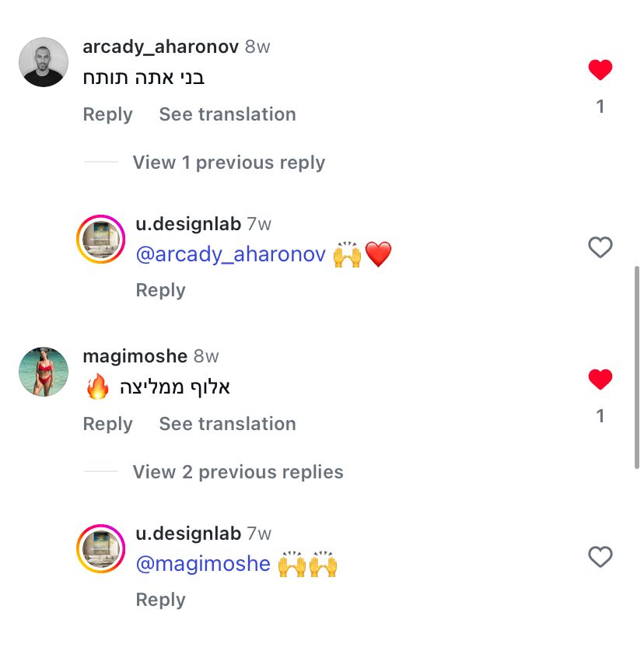Unlike arcady_aharonov's comment with red heart
Image resolution: width=644 pixels, height=651 pixels.
[600, 70]
